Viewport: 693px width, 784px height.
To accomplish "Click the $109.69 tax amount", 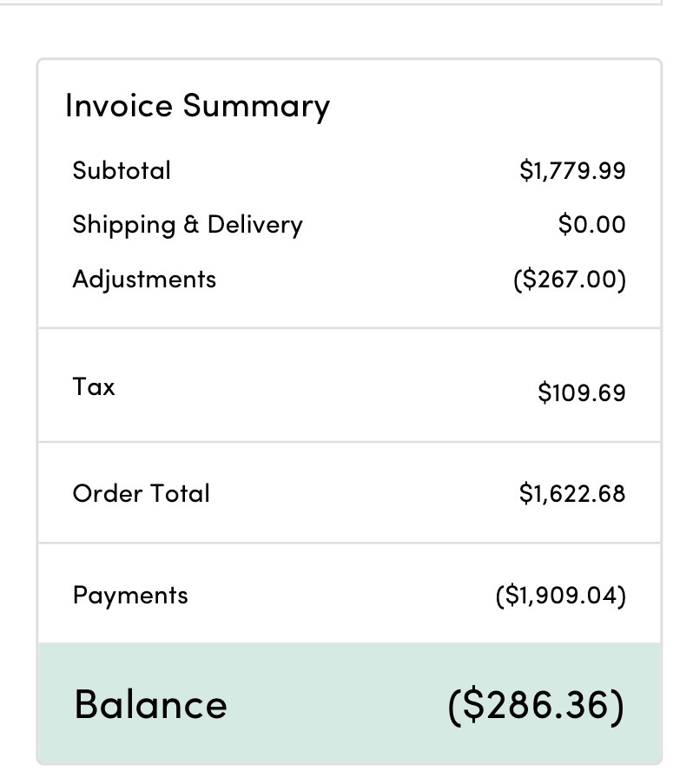I will pos(582,392).
